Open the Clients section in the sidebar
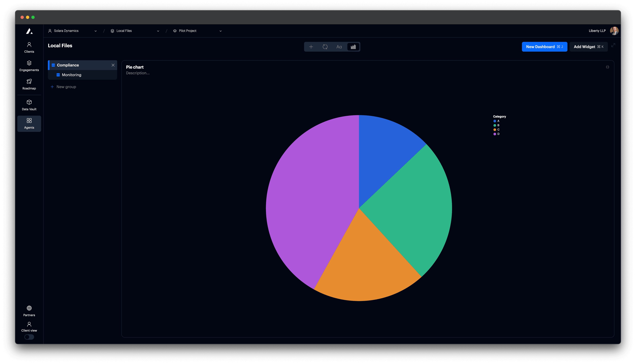Screen dimensions: 636x364 click(x=29, y=47)
